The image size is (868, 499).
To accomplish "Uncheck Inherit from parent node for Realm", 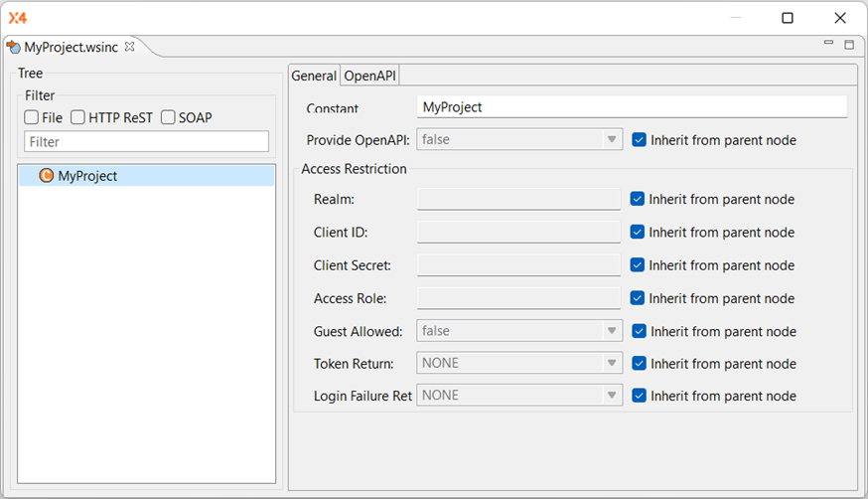I will pos(638,199).
